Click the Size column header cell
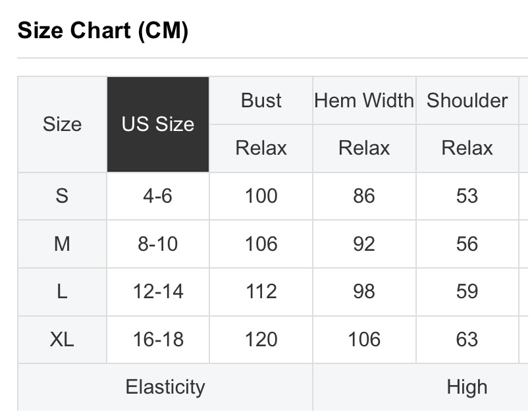532x420 pixels. coord(63,124)
